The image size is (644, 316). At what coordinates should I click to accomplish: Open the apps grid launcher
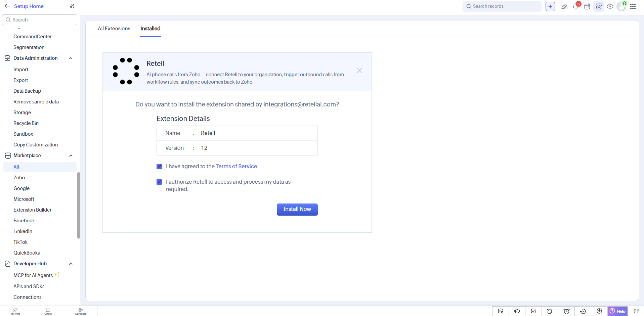coord(633,6)
